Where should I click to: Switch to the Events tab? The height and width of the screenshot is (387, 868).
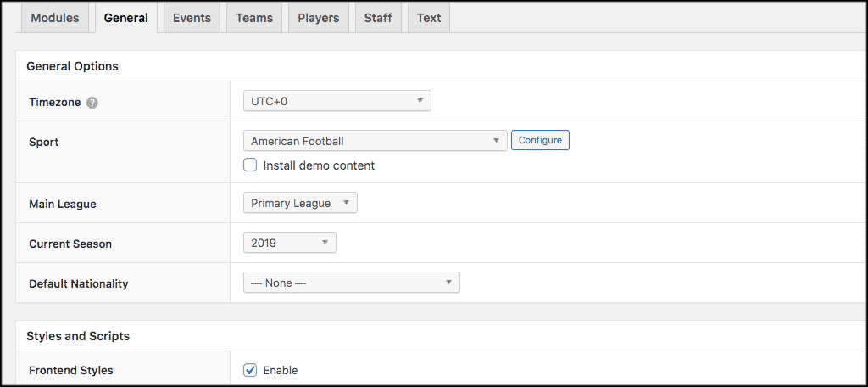coord(192,18)
